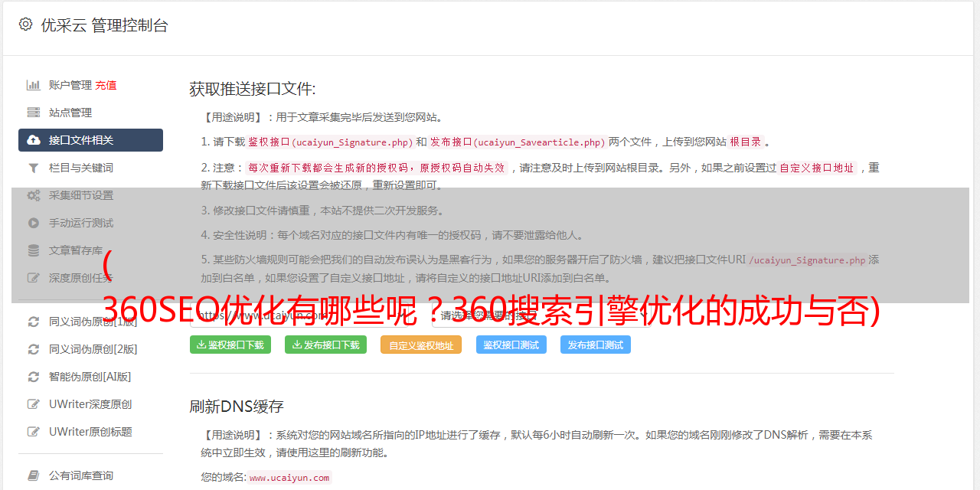Open 手动运行测试 in sidebar

point(90,223)
